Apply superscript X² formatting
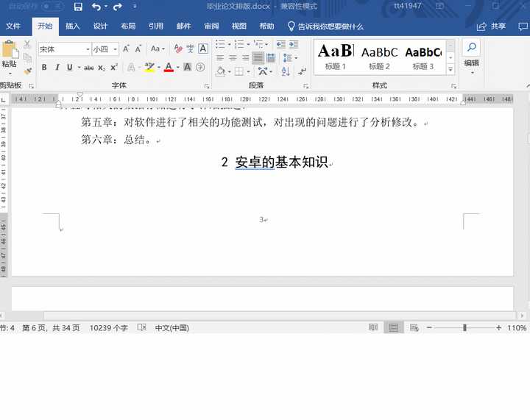Screen dimensions: 530x420 click(x=114, y=67)
